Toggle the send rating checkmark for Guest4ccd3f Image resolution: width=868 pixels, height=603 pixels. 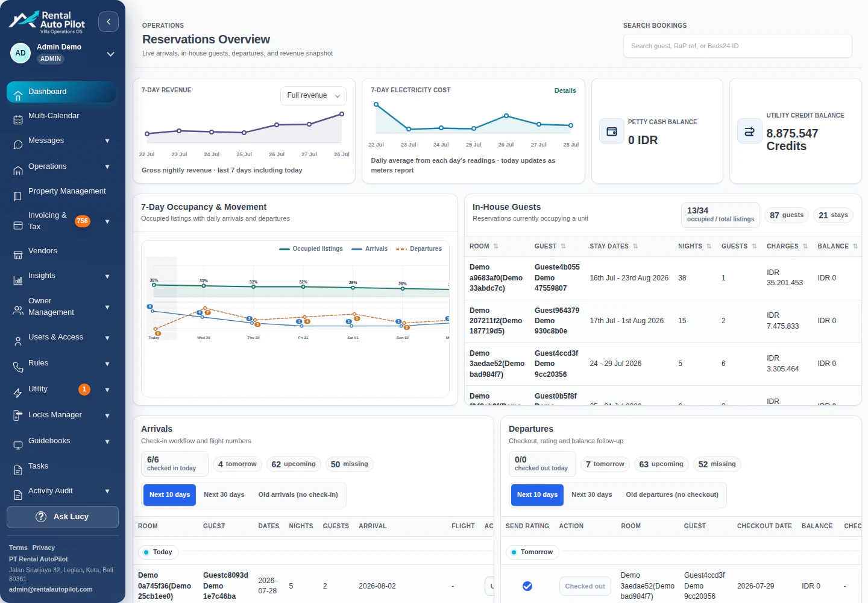527,586
